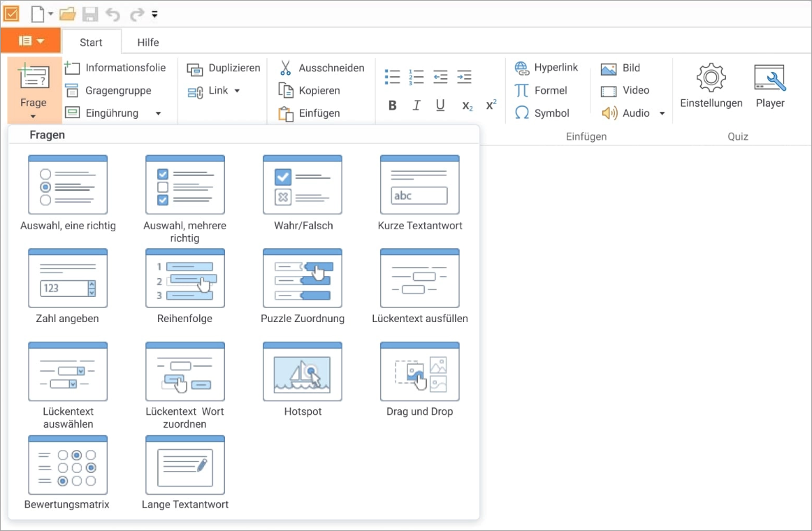This screenshot has height=531, width=812.
Task: Insert a Bild image
Action: [x=621, y=68]
